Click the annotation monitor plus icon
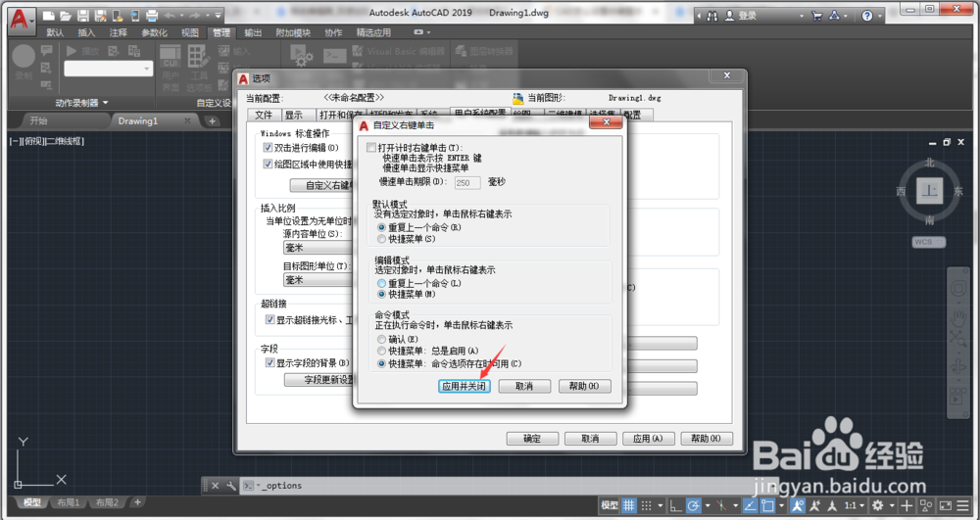Viewport: 980px width, 520px height. coord(907,505)
